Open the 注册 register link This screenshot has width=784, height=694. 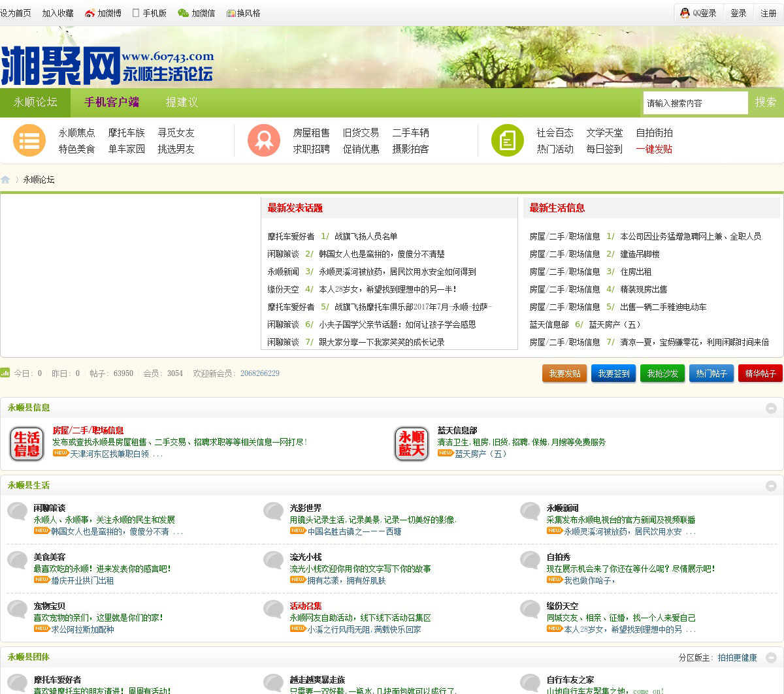click(x=768, y=13)
